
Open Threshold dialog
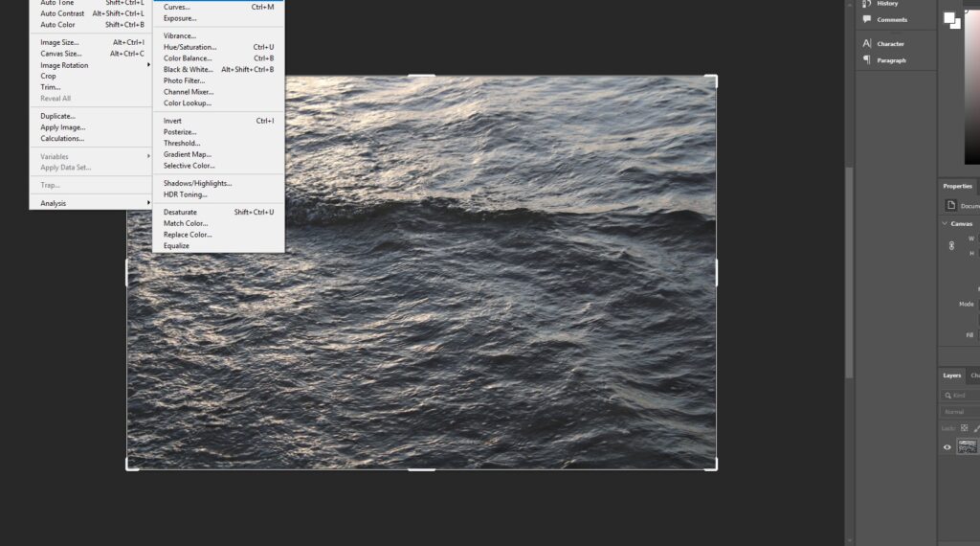point(218,144)
